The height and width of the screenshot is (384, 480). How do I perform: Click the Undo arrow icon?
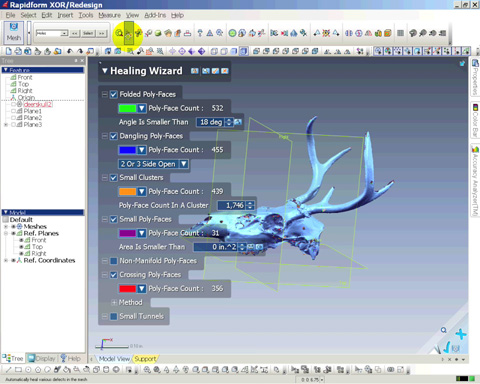tap(70, 51)
